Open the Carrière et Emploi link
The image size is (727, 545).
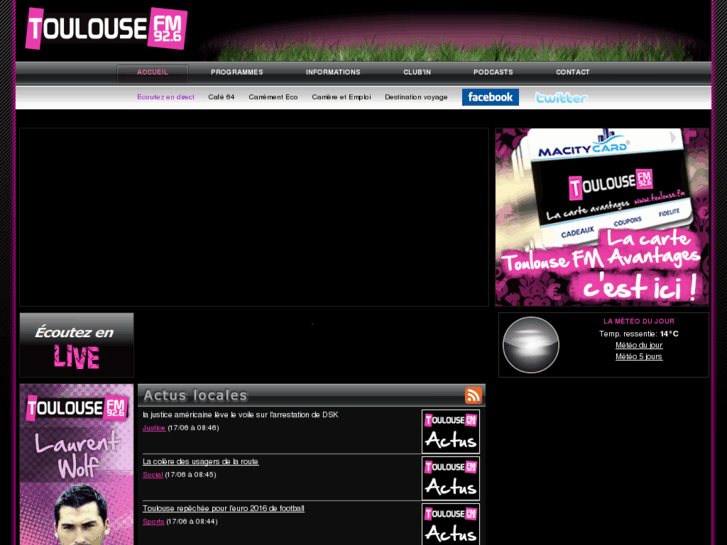pyautogui.click(x=341, y=97)
